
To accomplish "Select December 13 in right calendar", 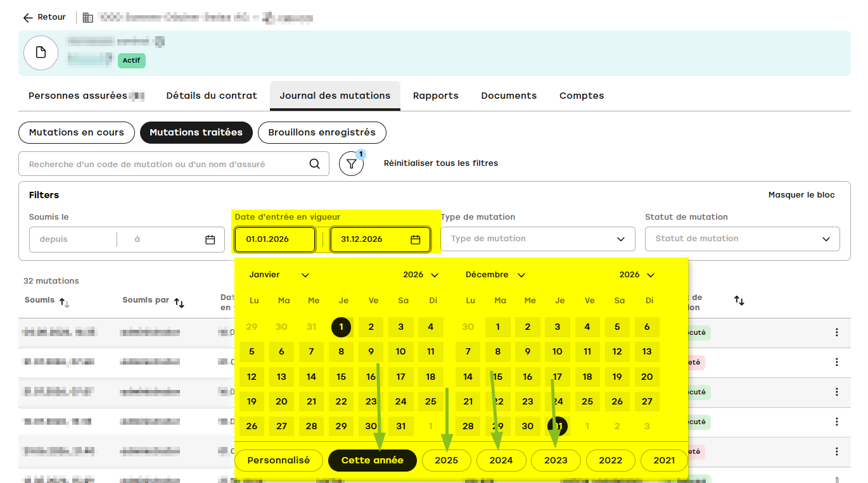I will pyautogui.click(x=647, y=351).
